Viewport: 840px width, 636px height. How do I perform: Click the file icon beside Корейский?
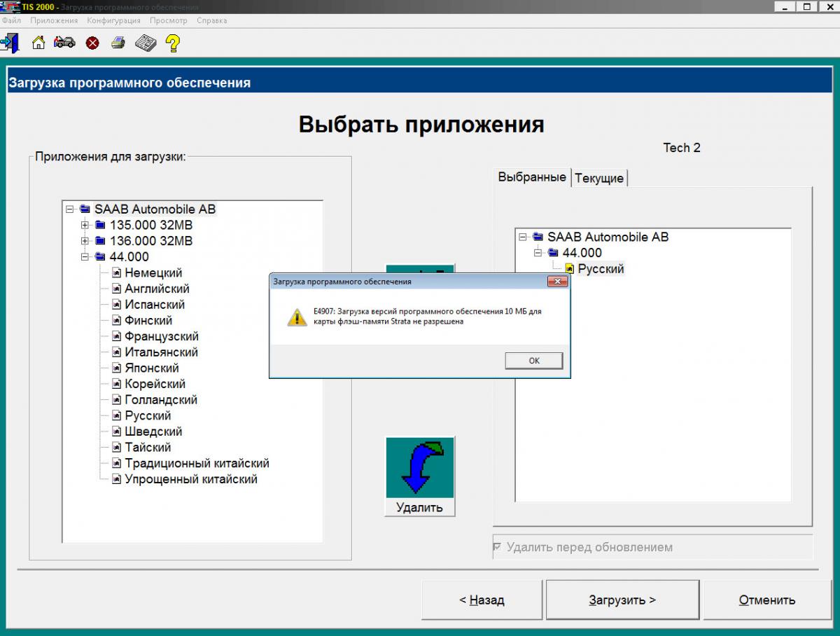[117, 384]
